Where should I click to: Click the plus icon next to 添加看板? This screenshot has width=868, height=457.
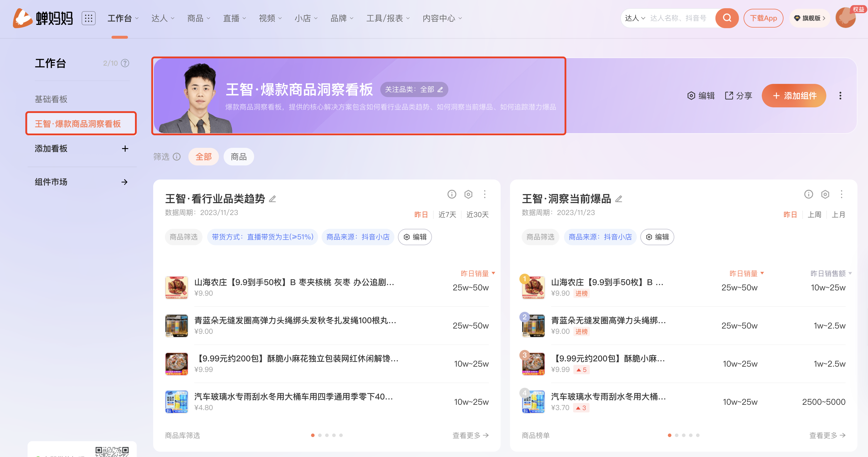(125, 148)
